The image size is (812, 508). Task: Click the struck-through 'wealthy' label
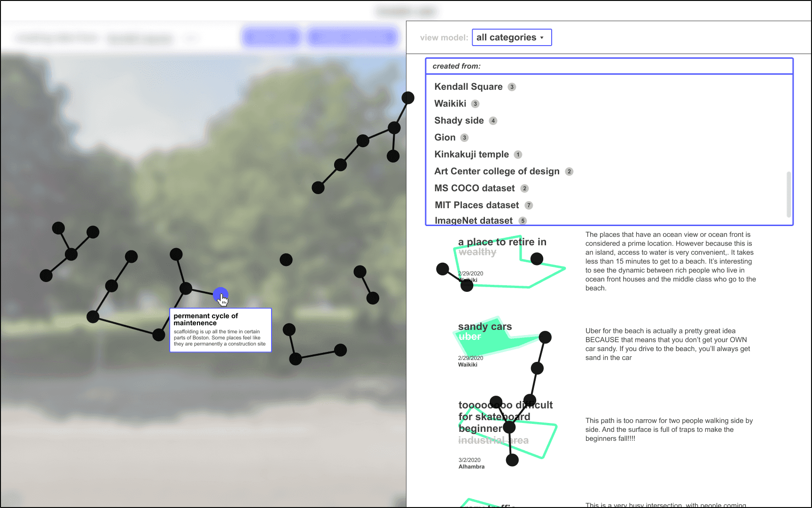(x=477, y=252)
